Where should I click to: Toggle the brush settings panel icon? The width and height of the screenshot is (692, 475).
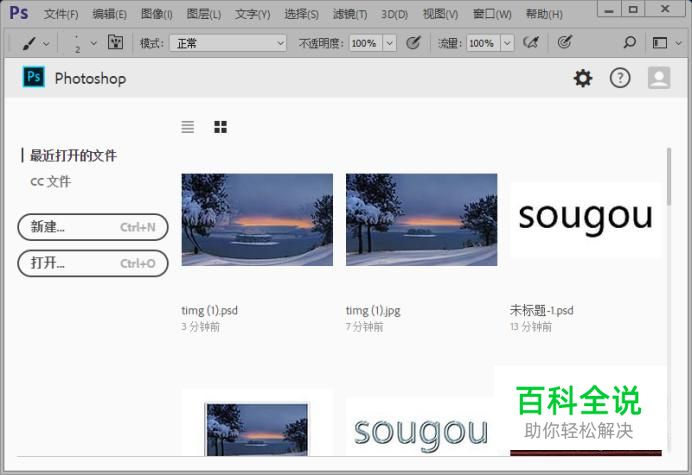[x=115, y=43]
